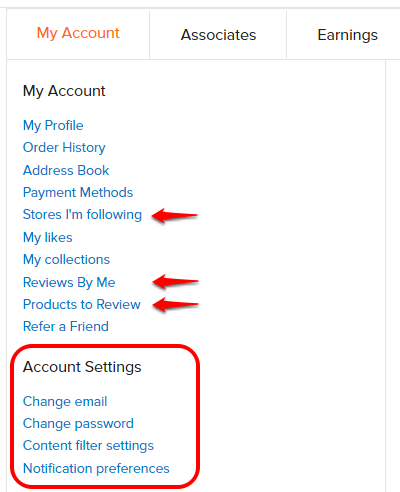Open My likes link

(x=48, y=238)
